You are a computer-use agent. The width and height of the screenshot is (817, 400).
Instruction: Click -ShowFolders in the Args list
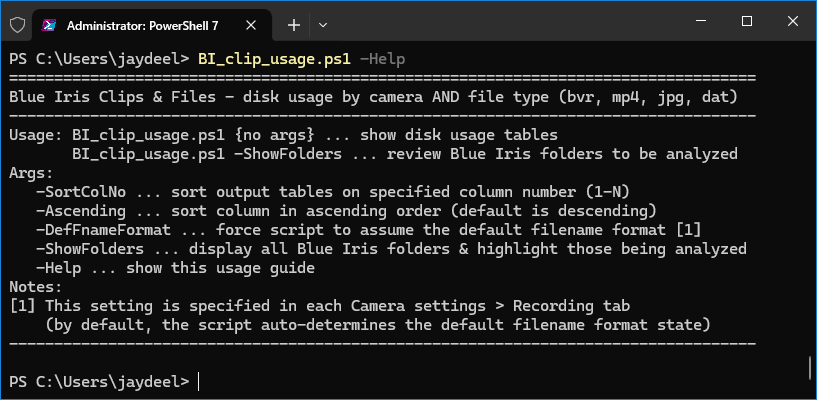tap(90, 249)
